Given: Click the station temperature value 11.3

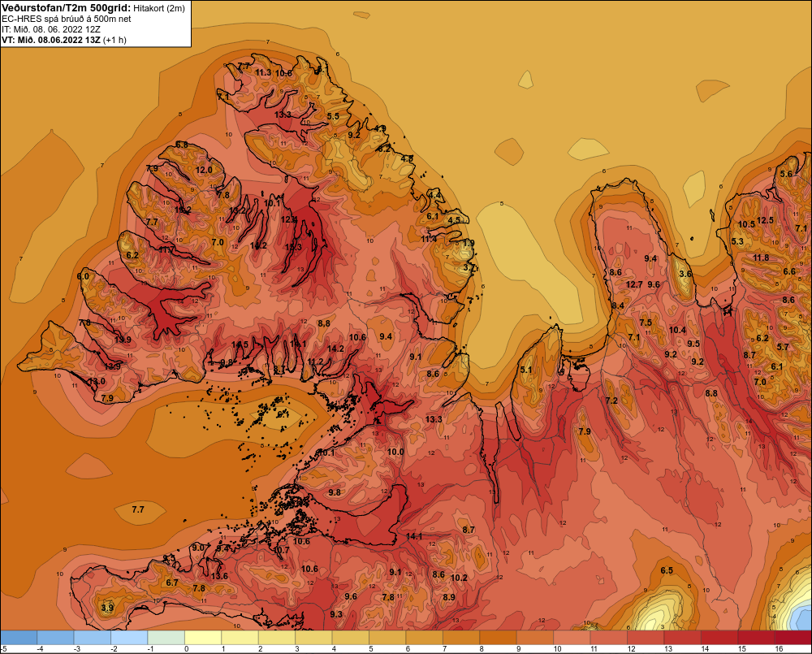Looking at the screenshot, I should (263, 72).
